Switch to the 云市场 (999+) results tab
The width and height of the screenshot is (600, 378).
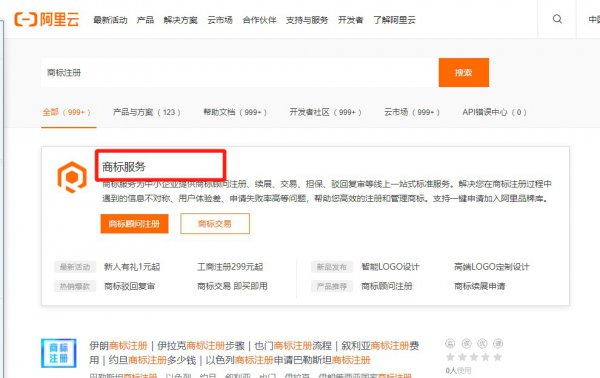tap(412, 112)
